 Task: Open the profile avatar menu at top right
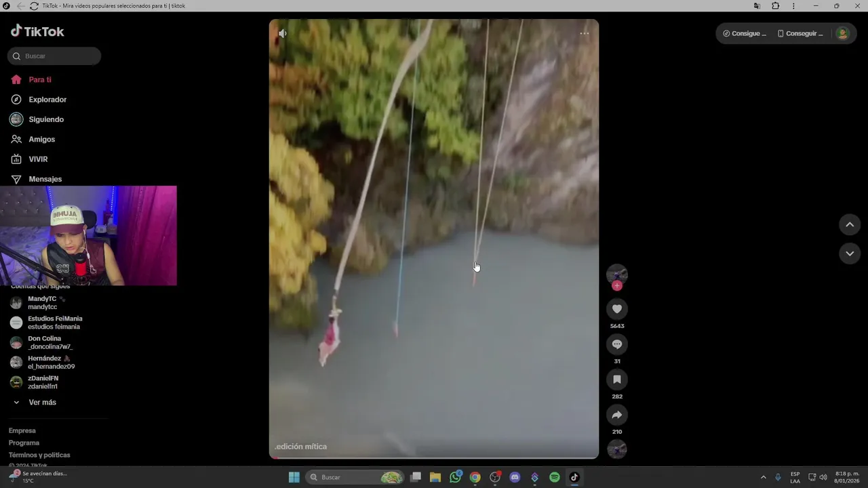[x=842, y=33]
